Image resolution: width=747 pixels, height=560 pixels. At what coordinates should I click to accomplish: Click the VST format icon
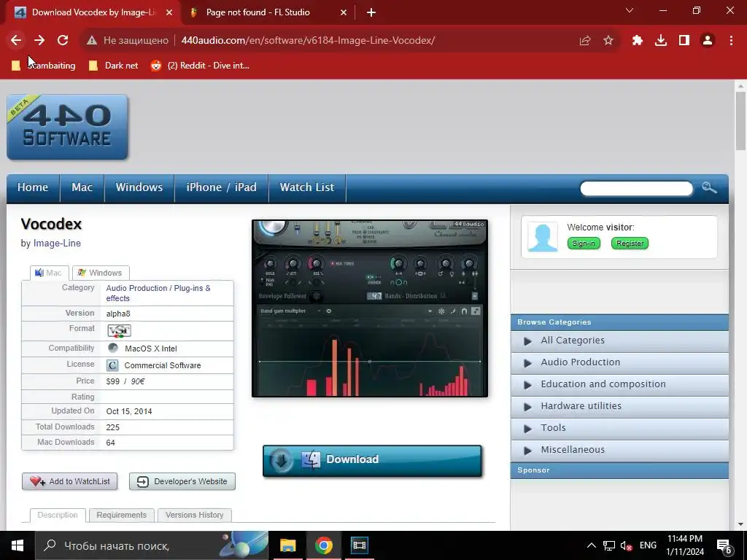point(119,330)
